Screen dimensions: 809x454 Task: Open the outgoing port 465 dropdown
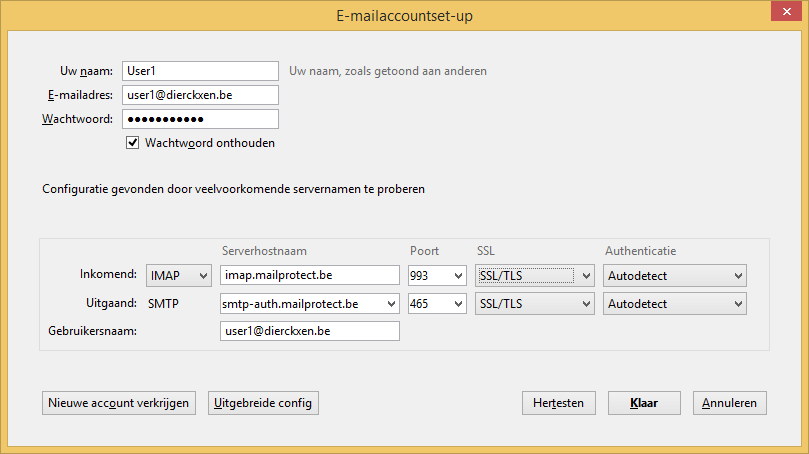436,303
